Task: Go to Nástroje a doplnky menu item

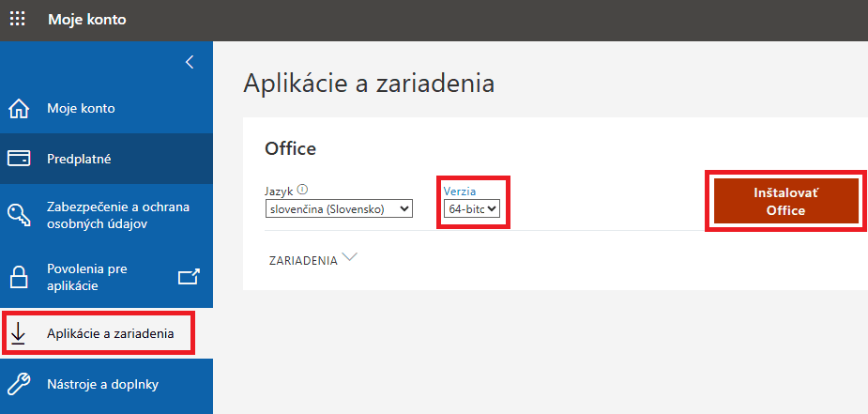Action: [103, 383]
